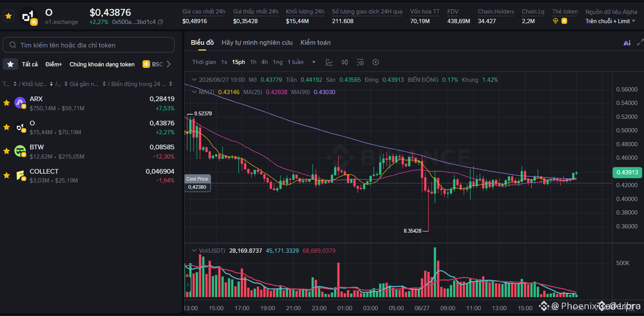
Task: Expand more chain filters with right chevron
Action: [x=169, y=64]
